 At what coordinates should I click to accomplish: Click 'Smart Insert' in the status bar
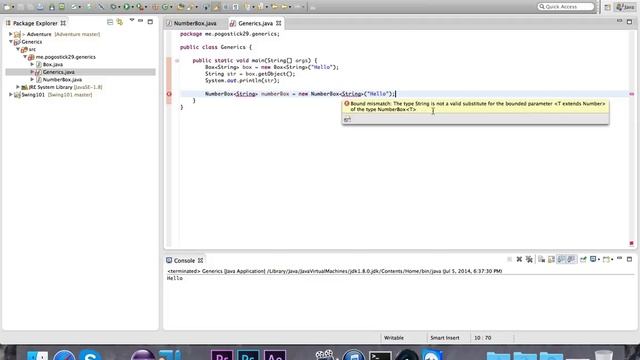point(444,338)
